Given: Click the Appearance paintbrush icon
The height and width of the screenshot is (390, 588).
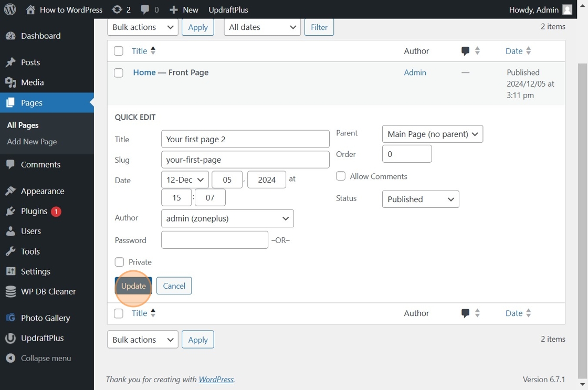Looking at the screenshot, I should [10, 191].
